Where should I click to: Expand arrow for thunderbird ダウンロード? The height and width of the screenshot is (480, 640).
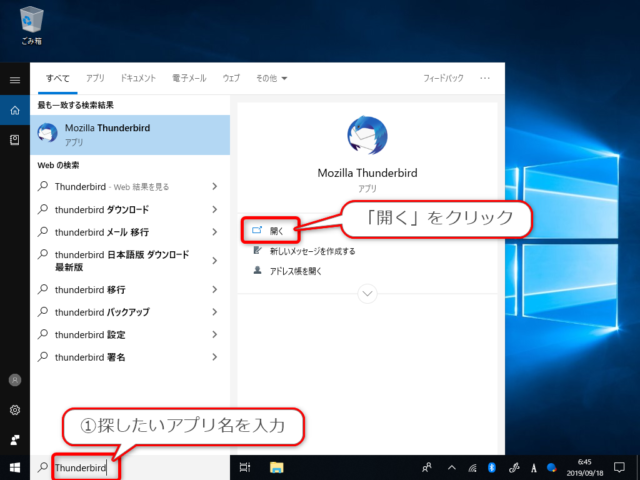215,209
